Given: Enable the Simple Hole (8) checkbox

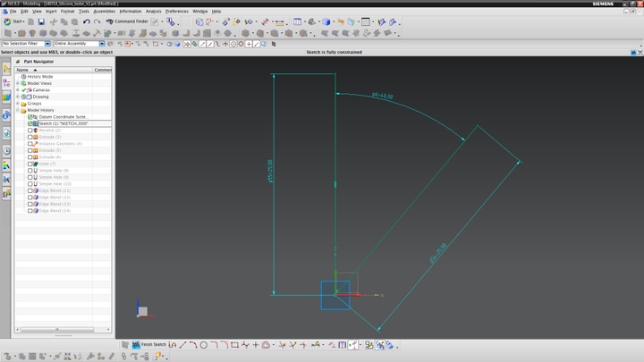Looking at the screenshot, I should pyautogui.click(x=30, y=171).
